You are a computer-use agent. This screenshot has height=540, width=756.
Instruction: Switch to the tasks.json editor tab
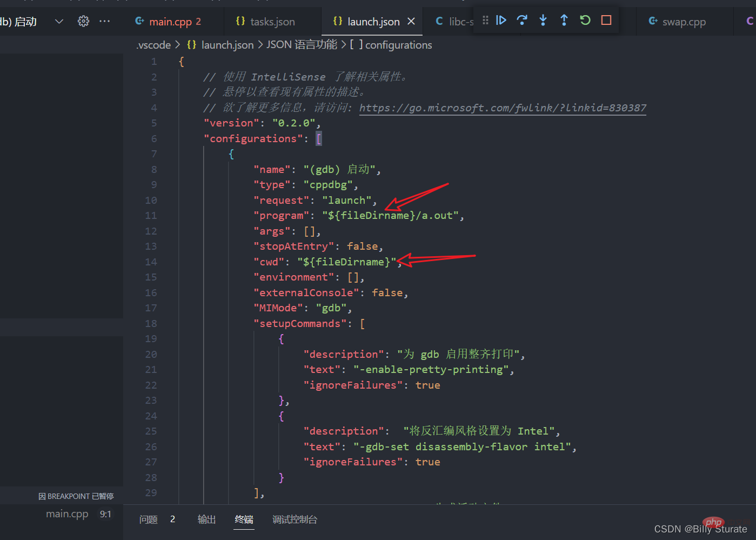(x=272, y=22)
